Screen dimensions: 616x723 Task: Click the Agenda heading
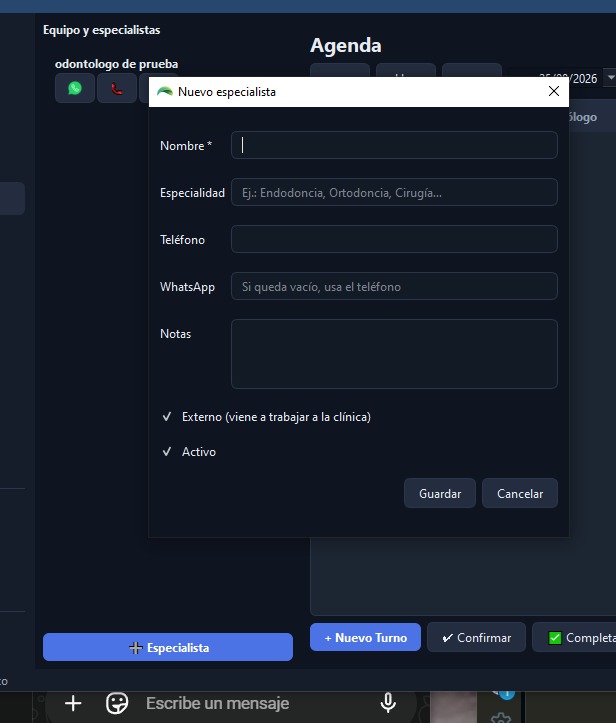346,45
